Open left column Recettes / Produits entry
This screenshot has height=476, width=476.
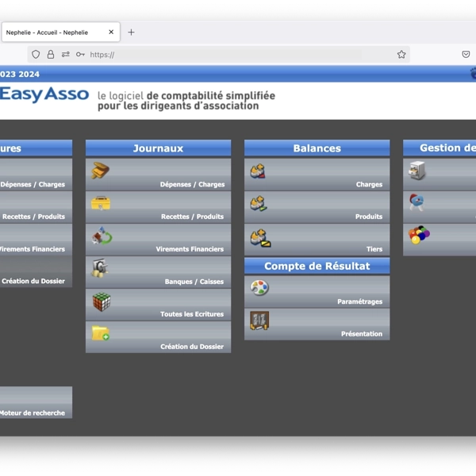[x=36, y=207]
